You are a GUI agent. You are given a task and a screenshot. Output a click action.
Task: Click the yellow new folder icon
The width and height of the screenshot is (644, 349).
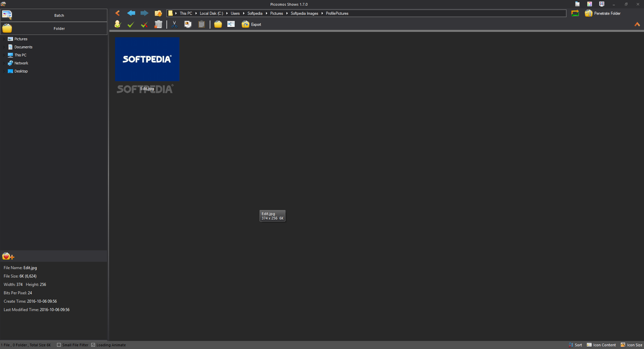click(x=218, y=24)
